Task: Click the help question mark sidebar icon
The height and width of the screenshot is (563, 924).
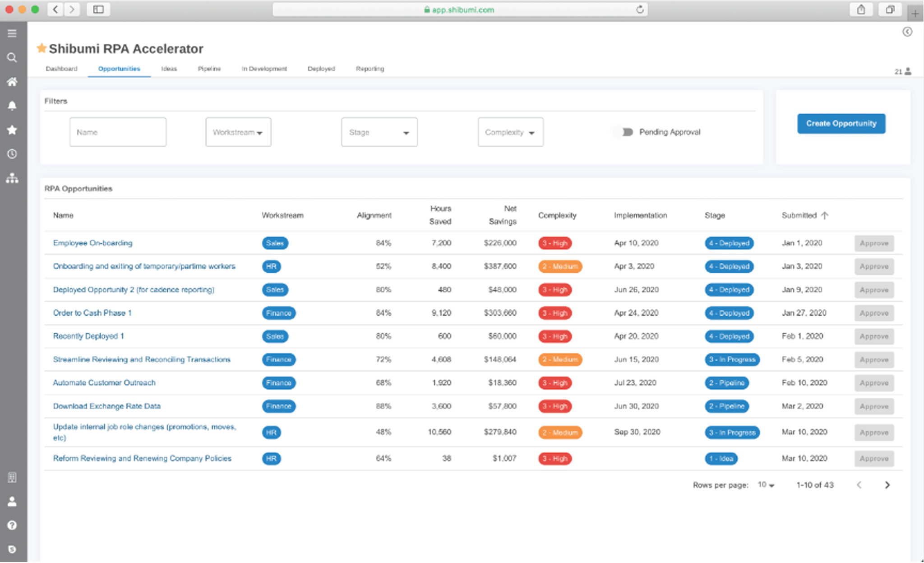Action: click(12, 525)
